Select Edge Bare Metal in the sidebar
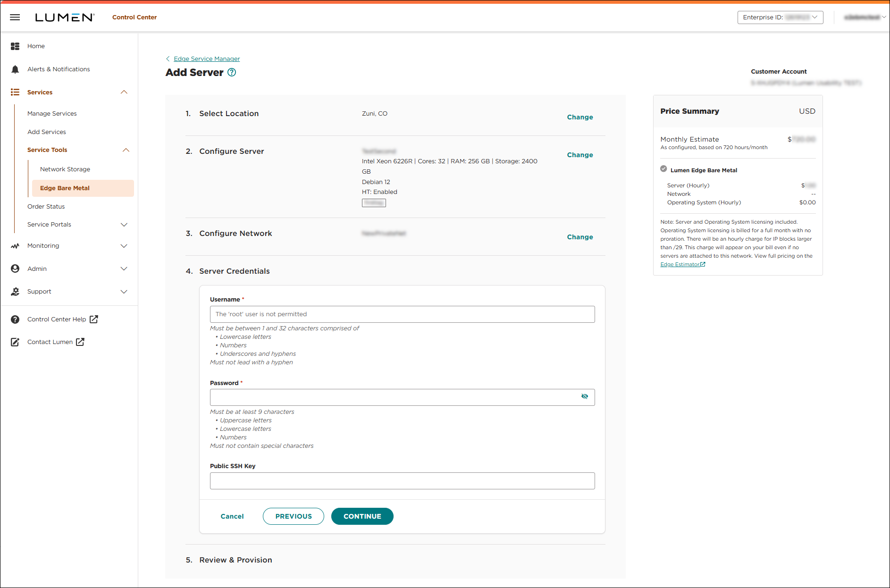The height and width of the screenshot is (588, 890). point(64,188)
